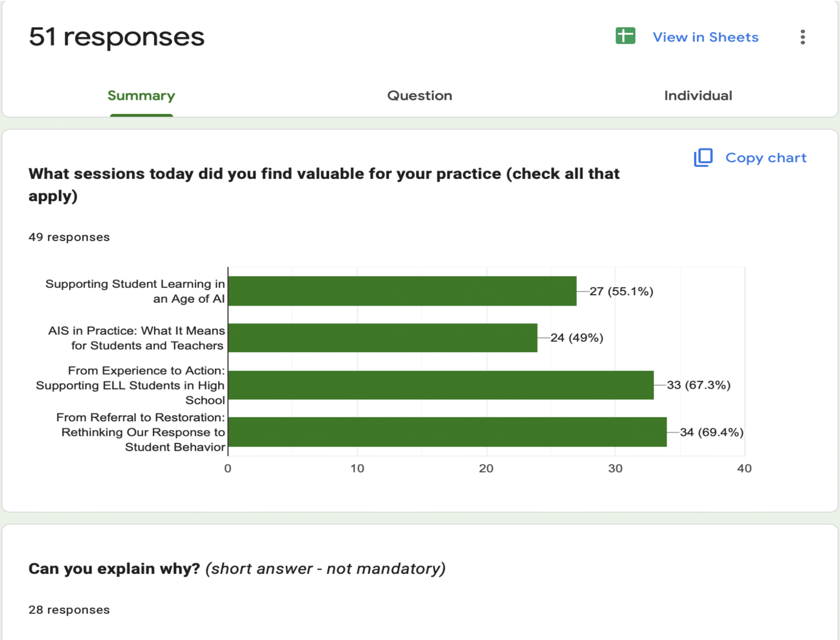840x640 pixels.
Task: Click the Copy chart icon
Action: pyautogui.click(x=703, y=157)
